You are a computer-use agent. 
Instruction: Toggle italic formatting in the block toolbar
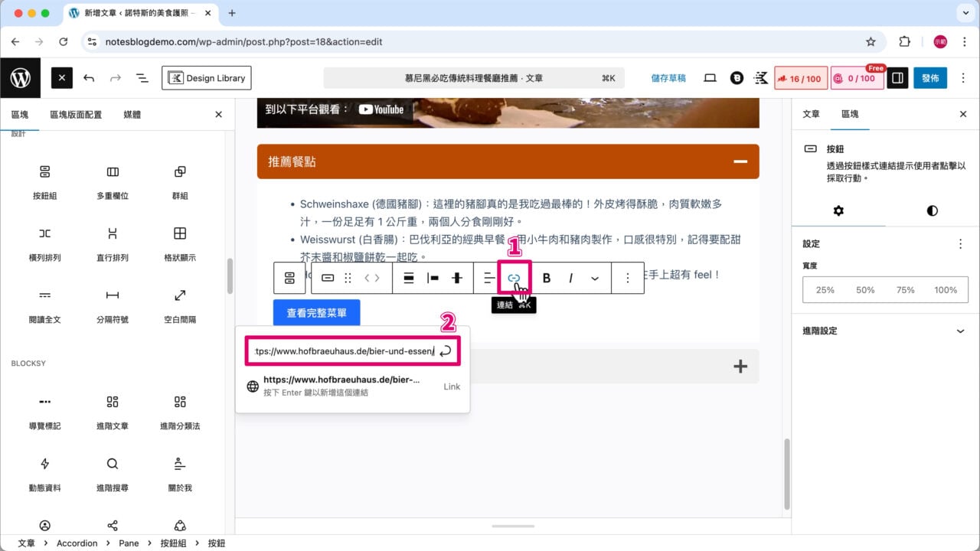coord(570,278)
